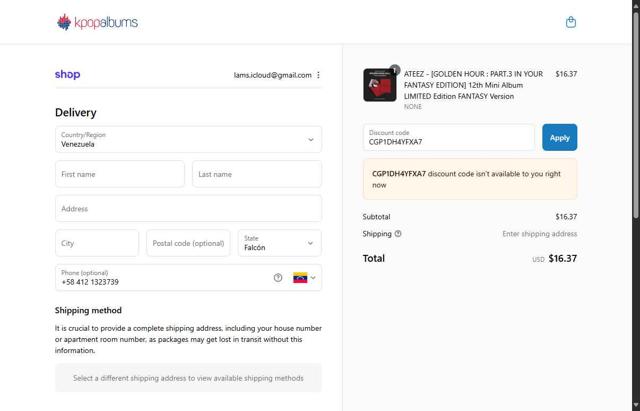Open the shopping bag cart icon
Viewport: 640px width, 411px height.
click(571, 22)
